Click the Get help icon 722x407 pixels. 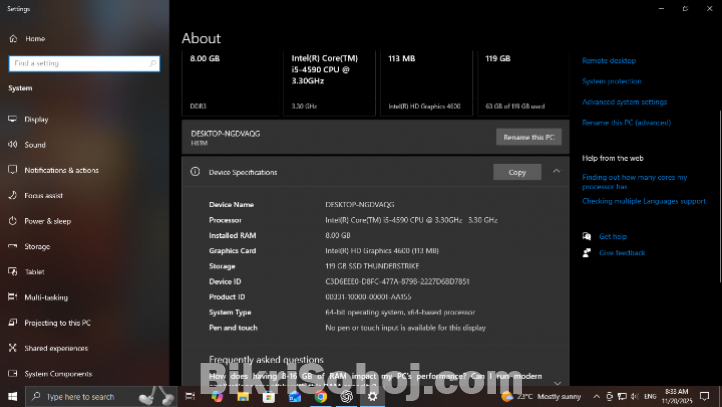586,236
